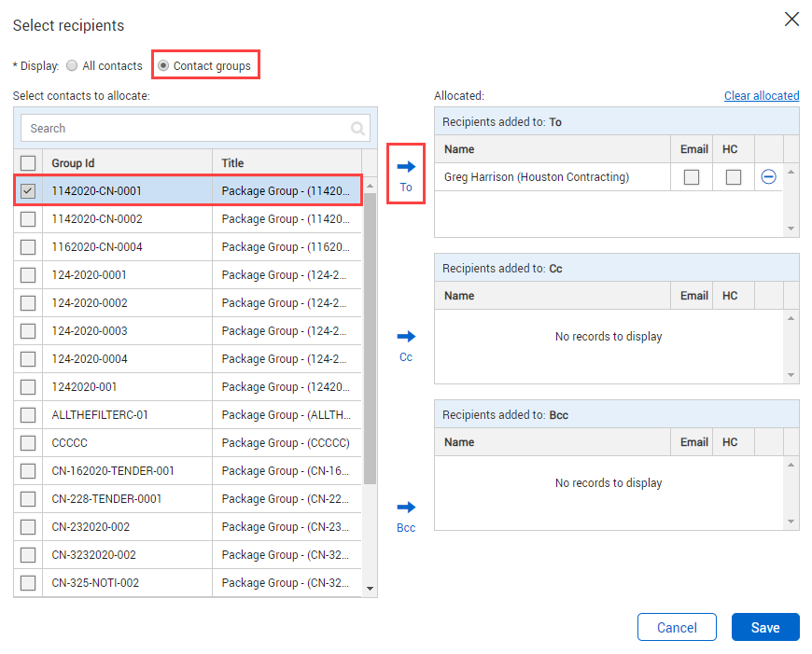
Task: Uncheck group 1142020-CN-0001 checkbox
Action: pyautogui.click(x=28, y=191)
